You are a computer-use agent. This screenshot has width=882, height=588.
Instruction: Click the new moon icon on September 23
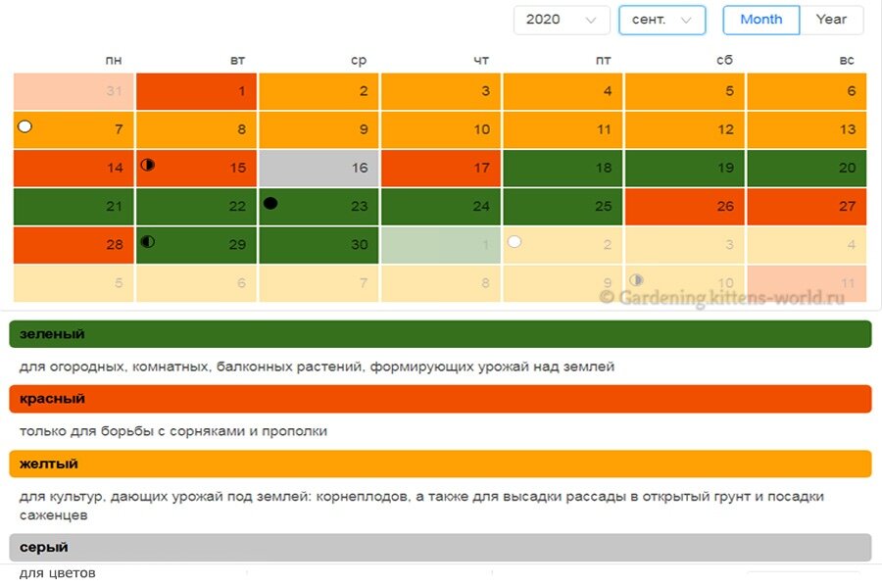[x=270, y=203]
